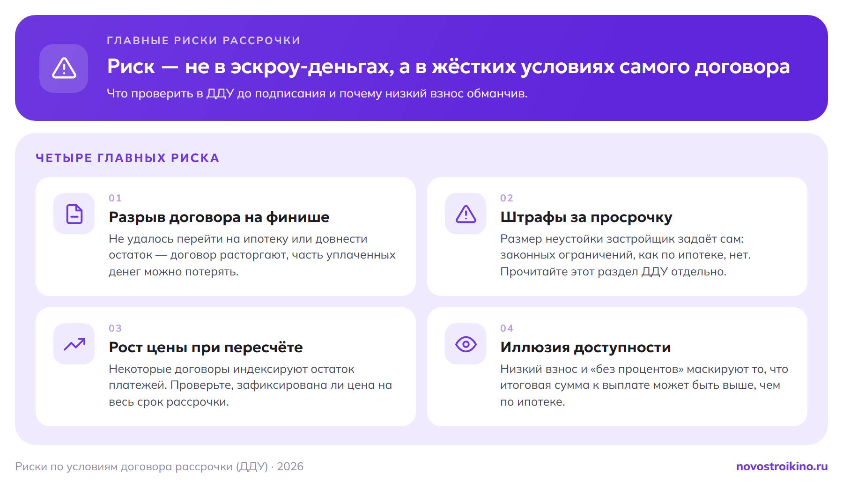Click the heading Штрафы за просрочку
Image resolution: width=843 pixels, height=504 pixels.
[x=586, y=217]
